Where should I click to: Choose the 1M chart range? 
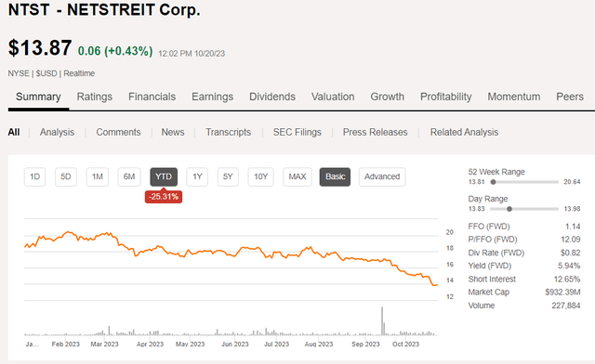click(97, 176)
